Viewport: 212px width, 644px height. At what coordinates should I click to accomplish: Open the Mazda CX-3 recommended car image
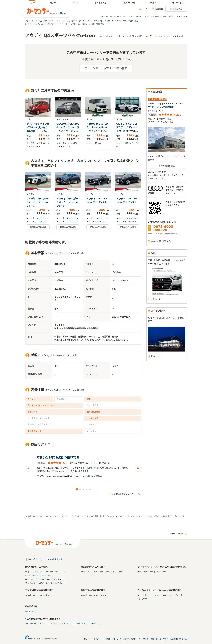pos(127,107)
